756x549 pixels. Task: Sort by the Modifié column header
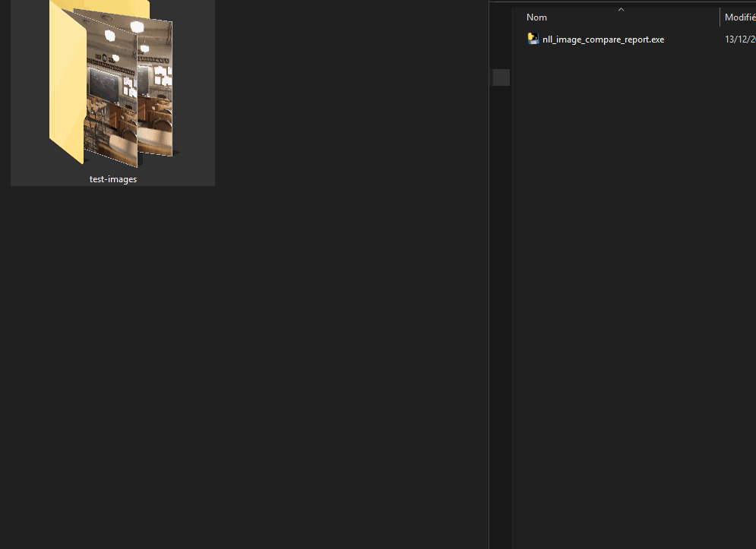(x=739, y=17)
